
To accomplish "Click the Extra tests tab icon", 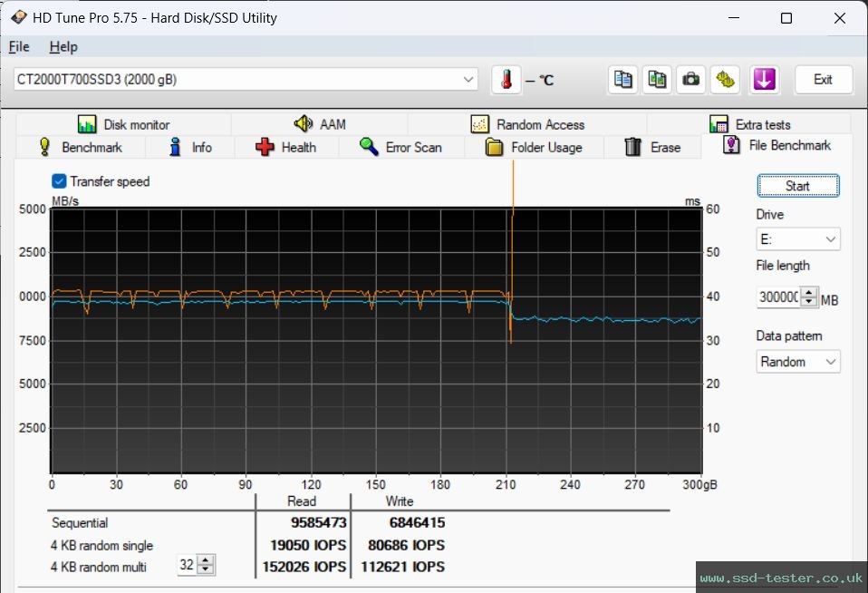I will tap(719, 124).
